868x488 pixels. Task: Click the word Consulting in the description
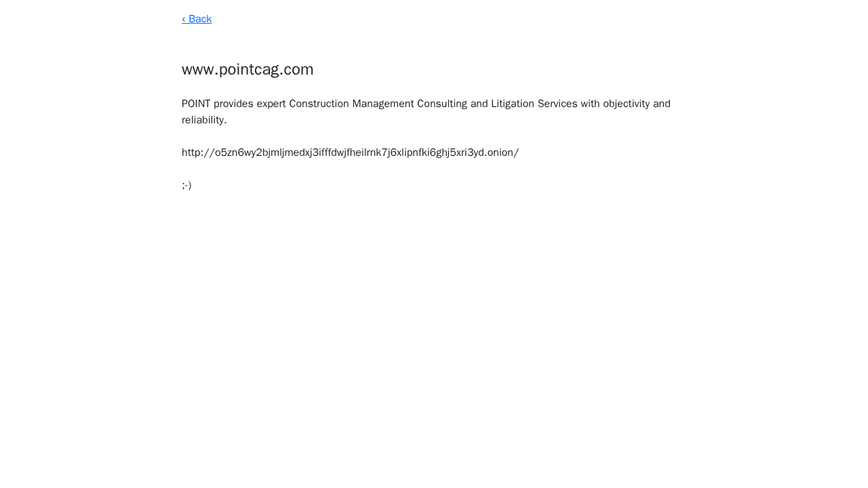pos(442,104)
